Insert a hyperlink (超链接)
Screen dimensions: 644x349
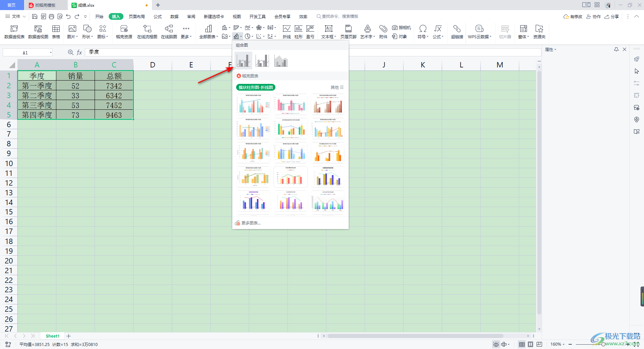point(457,32)
